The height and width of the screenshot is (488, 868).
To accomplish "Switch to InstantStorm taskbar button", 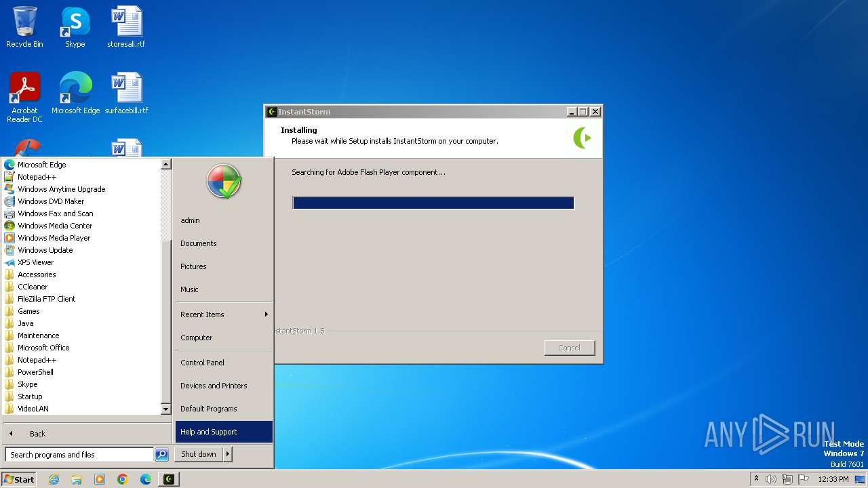I will point(169,479).
